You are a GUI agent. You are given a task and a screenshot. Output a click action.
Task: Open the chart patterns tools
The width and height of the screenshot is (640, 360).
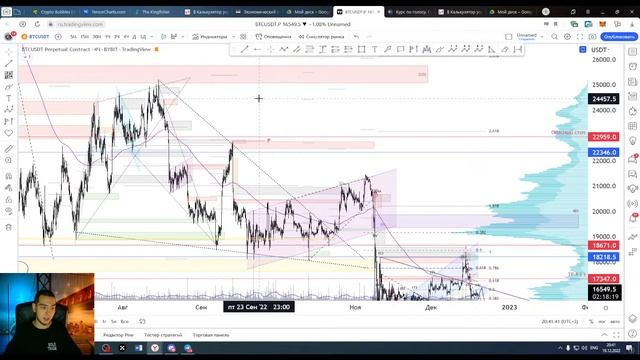(9, 109)
